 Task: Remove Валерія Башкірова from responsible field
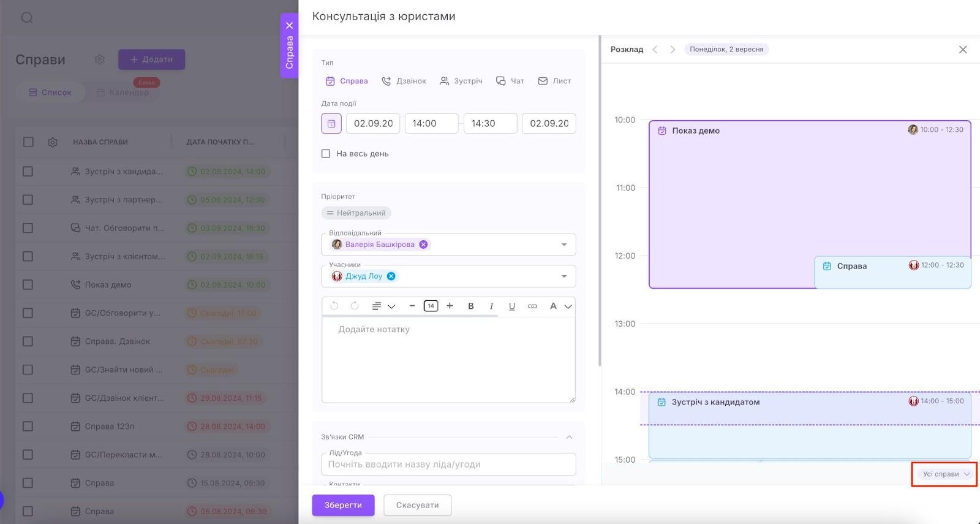(x=423, y=245)
